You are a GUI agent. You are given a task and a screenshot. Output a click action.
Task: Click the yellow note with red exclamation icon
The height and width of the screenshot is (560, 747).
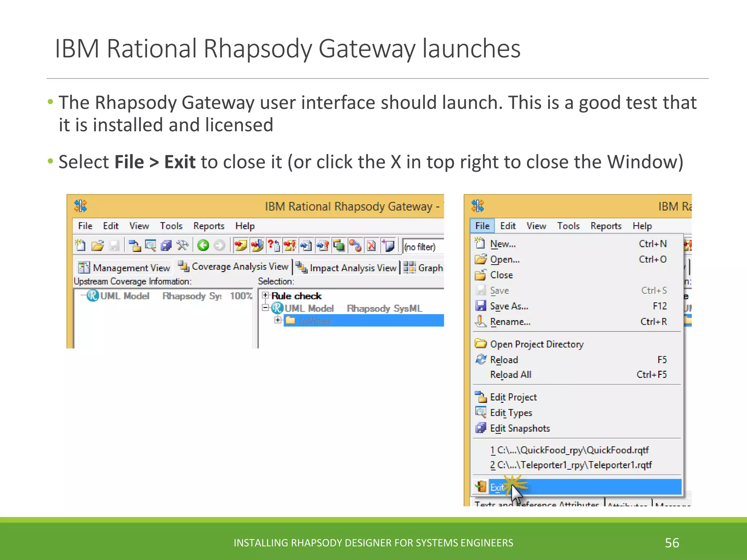point(290,245)
